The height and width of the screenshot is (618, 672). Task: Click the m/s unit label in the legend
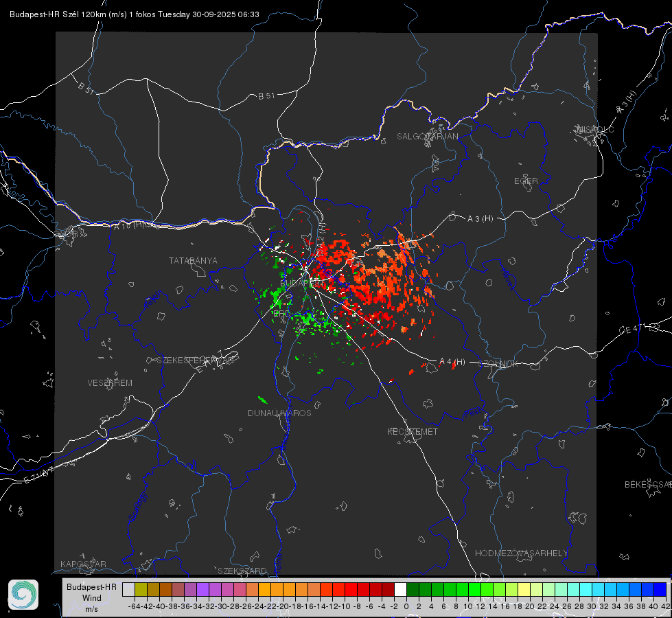click(x=91, y=608)
